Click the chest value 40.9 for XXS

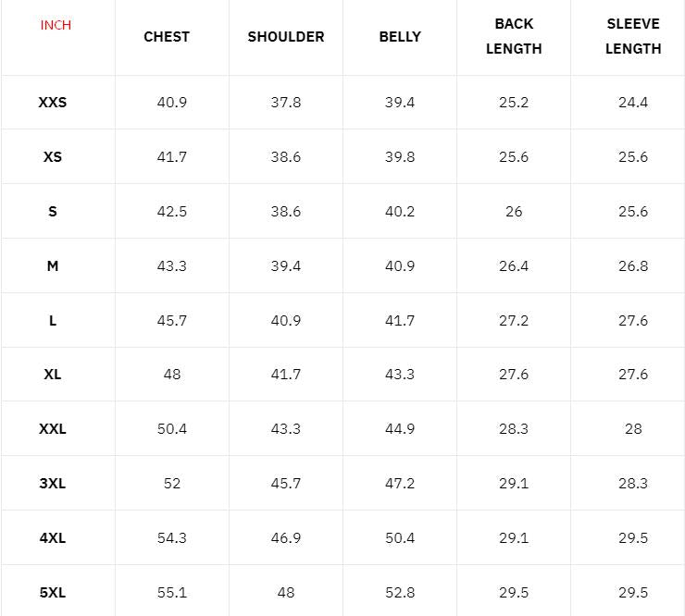[172, 103]
